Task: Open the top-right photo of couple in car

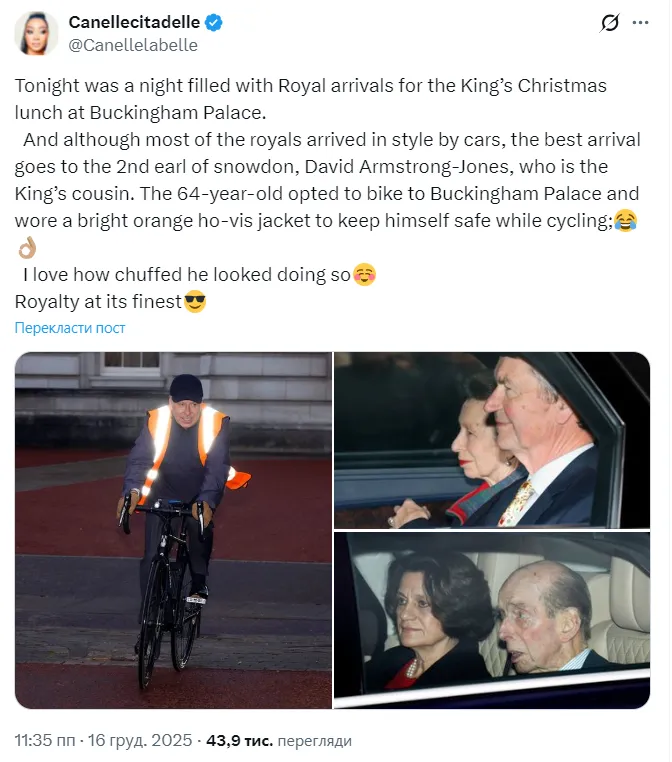Action: (x=492, y=440)
